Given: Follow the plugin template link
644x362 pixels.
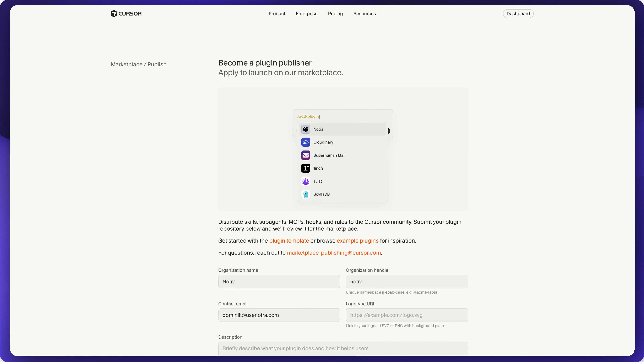Looking at the screenshot, I should point(289,241).
